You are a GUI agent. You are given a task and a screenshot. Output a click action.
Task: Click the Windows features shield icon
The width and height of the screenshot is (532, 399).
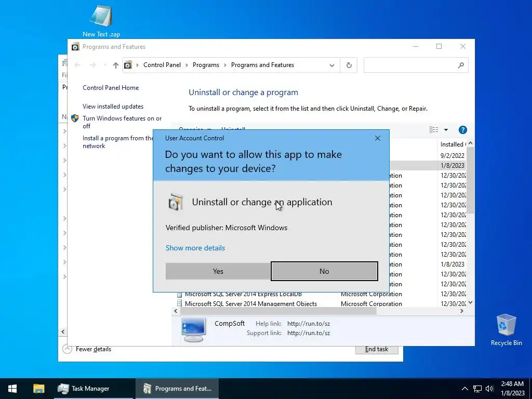tap(75, 118)
